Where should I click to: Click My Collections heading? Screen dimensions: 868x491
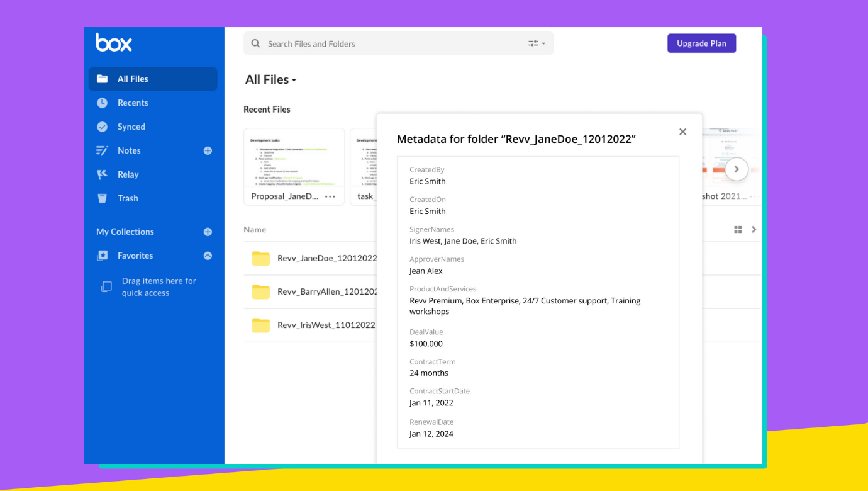[x=125, y=232]
